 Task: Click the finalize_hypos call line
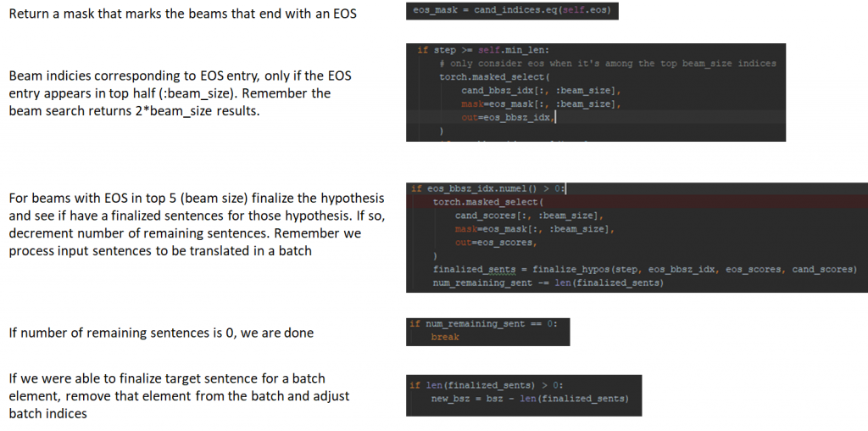644,269
